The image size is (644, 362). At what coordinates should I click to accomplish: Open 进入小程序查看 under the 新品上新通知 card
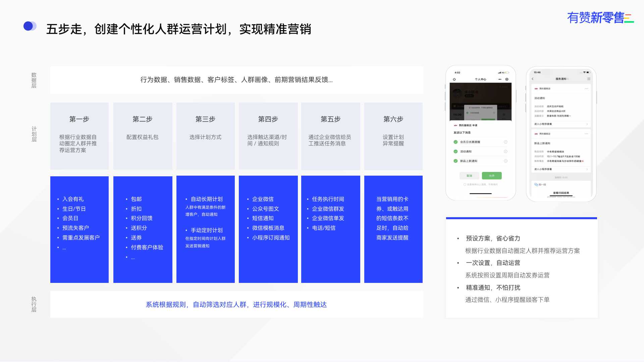click(x=561, y=169)
